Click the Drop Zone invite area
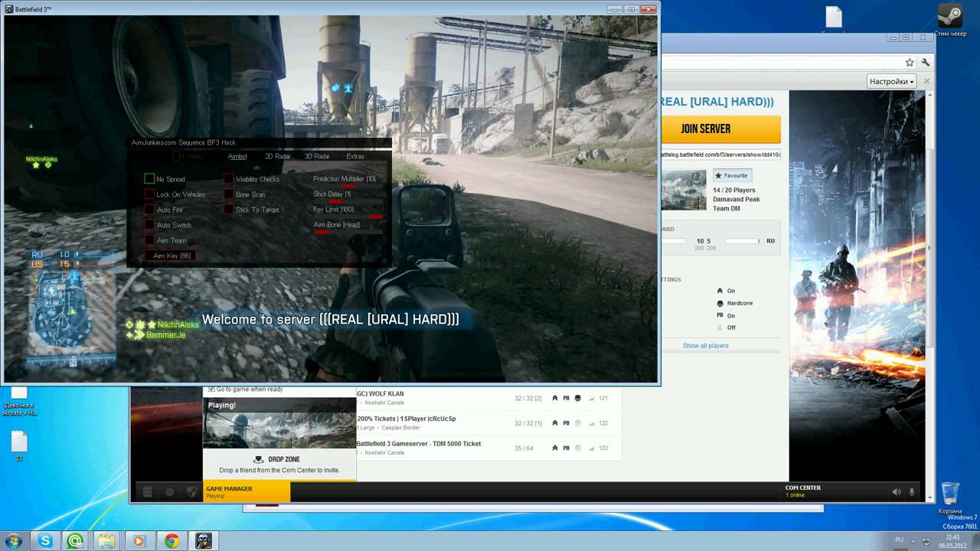 tap(279, 465)
